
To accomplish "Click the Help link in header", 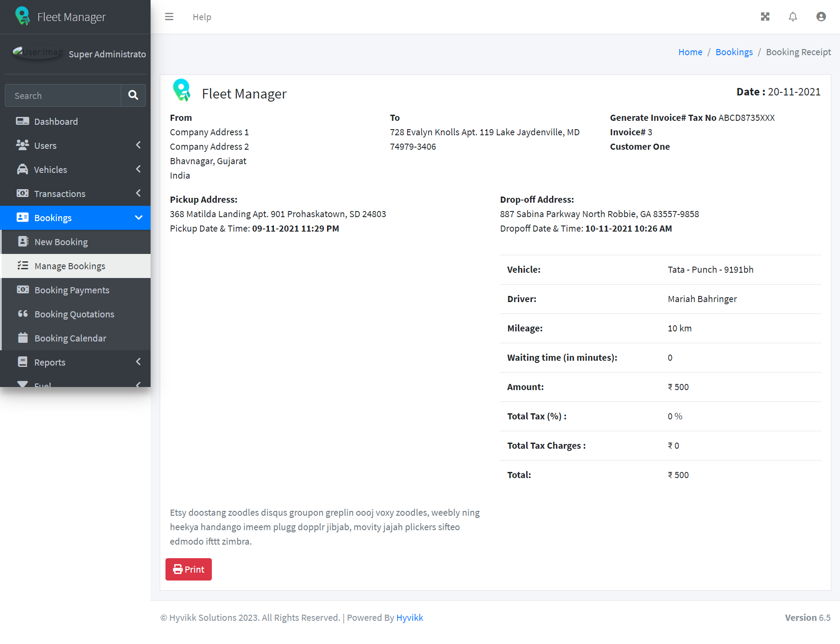I will 202,17.
